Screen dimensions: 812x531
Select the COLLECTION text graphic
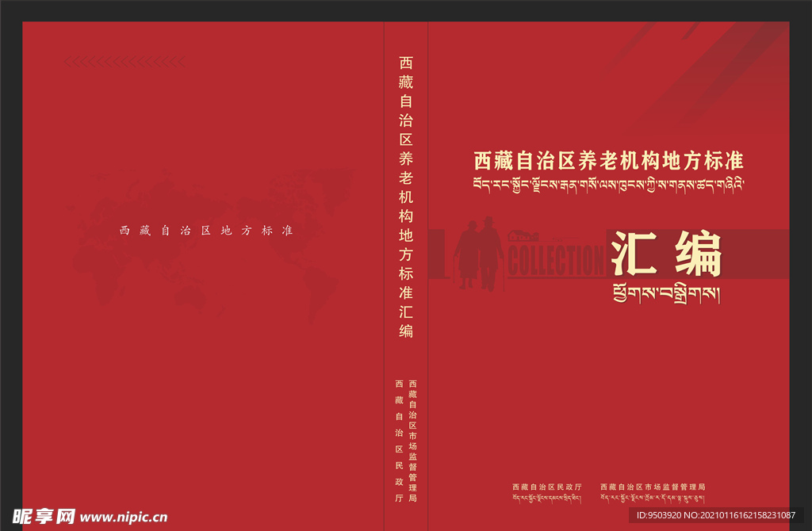tap(555, 260)
